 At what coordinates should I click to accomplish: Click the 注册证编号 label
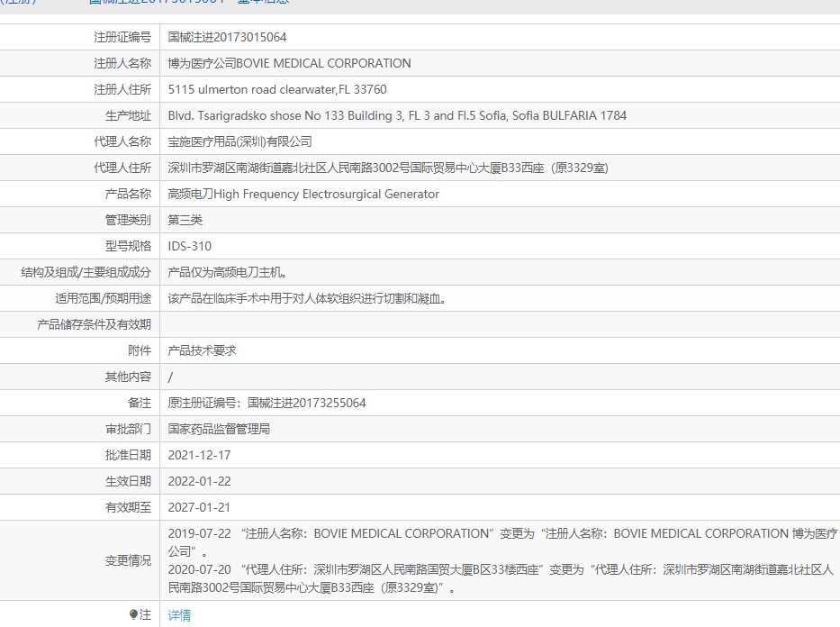click(x=122, y=37)
